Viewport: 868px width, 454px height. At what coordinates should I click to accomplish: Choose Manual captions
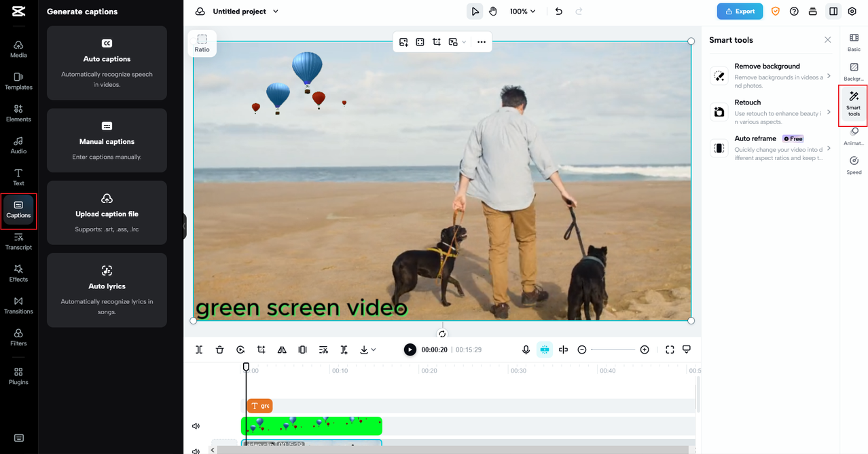coord(107,140)
